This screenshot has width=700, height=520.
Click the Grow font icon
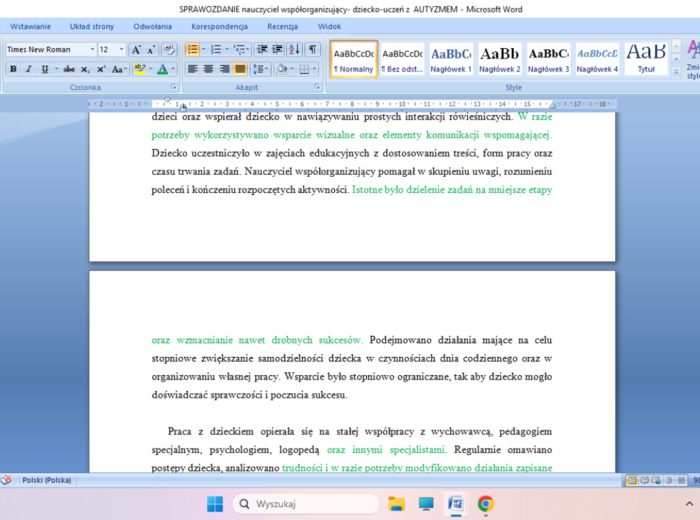coord(136,49)
